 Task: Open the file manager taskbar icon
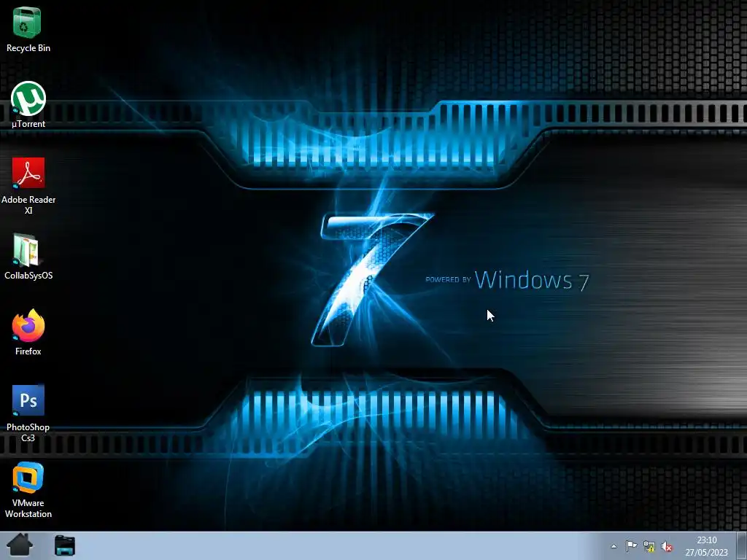[64, 545]
